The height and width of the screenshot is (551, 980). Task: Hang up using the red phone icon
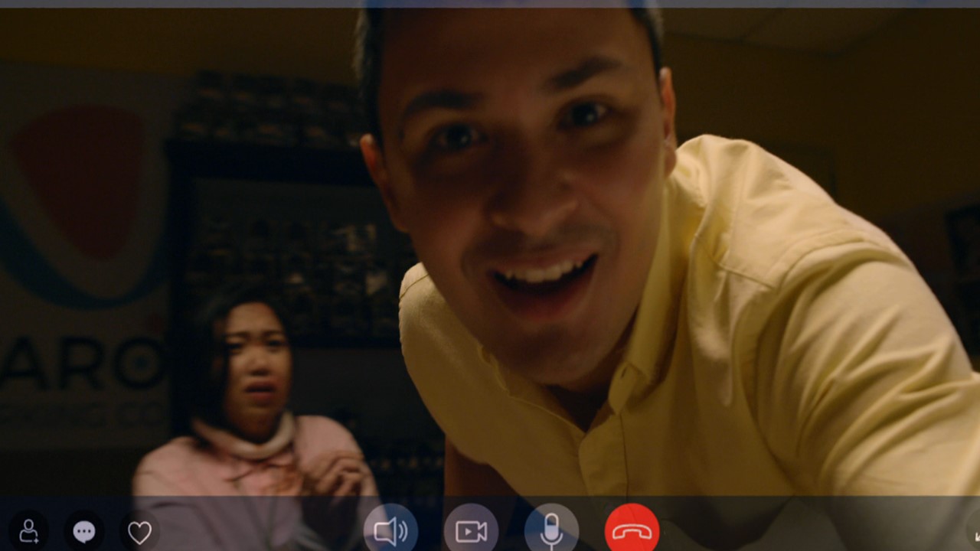(632, 531)
